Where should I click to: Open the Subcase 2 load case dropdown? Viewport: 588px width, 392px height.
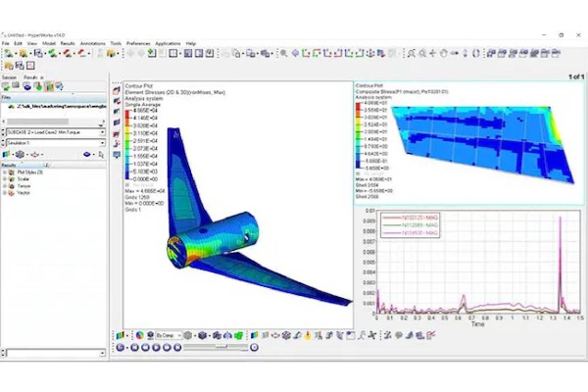(x=104, y=130)
